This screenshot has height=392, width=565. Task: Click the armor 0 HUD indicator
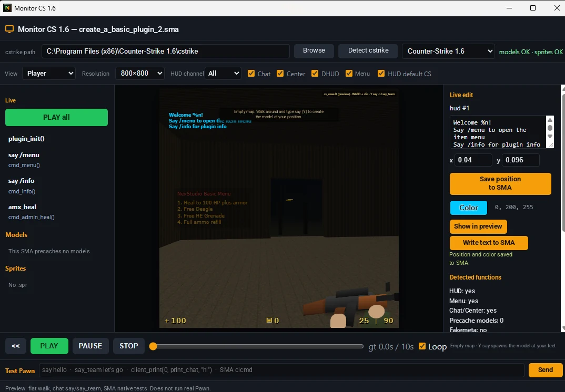point(273,321)
